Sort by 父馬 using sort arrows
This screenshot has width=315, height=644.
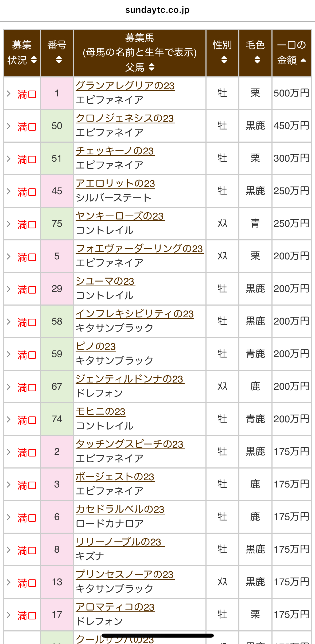click(x=151, y=67)
